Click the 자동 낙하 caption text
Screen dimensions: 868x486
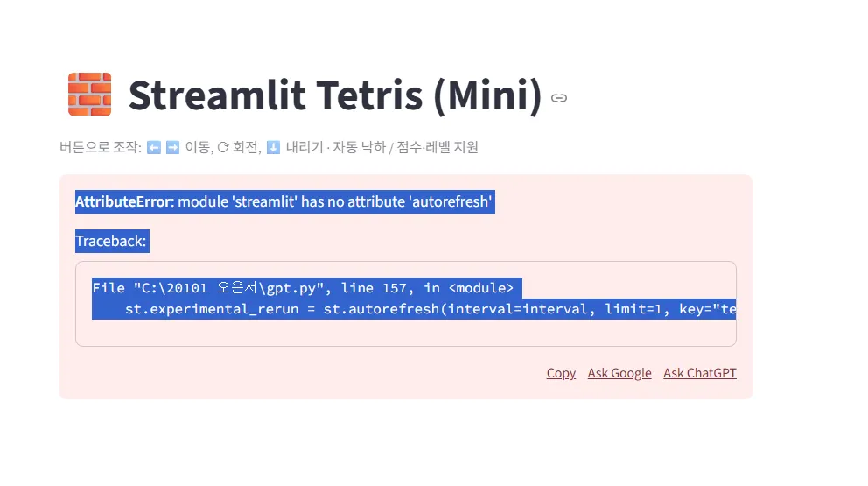(359, 147)
